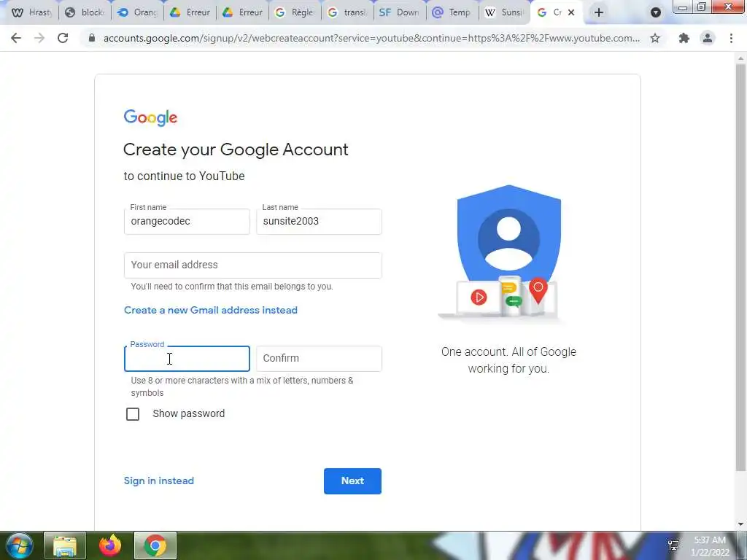Open a new tab with the plus button
Viewport: 747px width, 560px height.
coord(599,12)
